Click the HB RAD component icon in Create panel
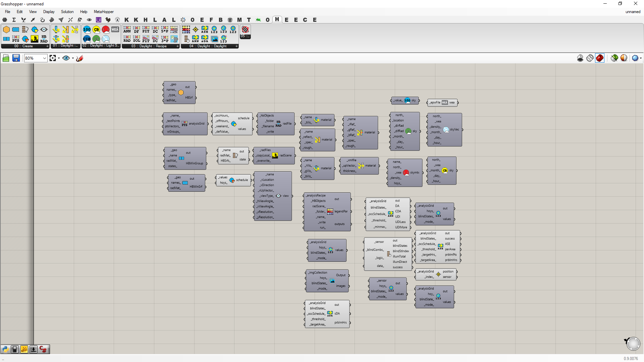 [44, 39]
